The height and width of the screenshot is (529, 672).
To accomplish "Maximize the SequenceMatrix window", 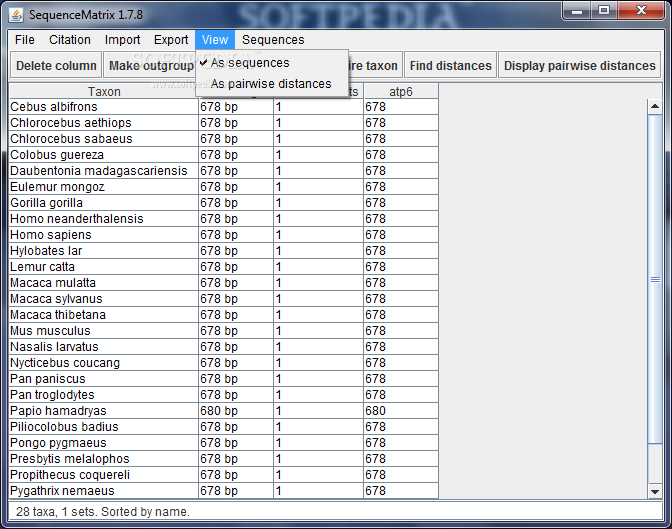I will [604, 10].
